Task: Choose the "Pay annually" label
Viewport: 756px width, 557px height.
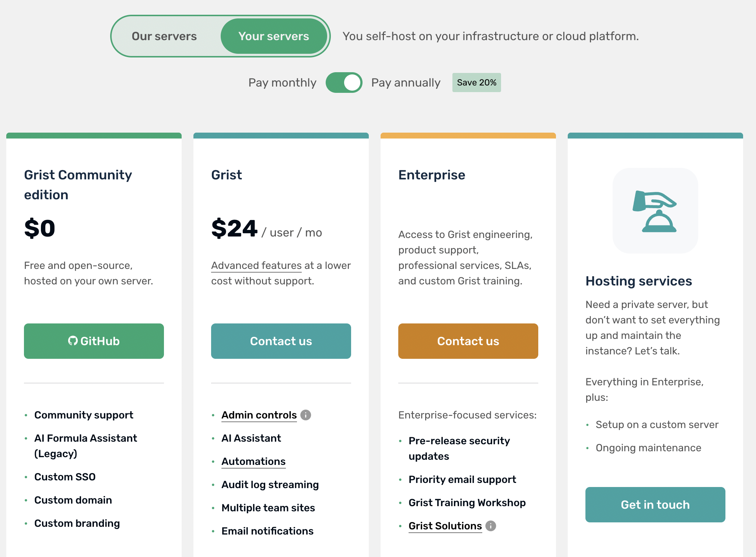Action: [x=406, y=83]
